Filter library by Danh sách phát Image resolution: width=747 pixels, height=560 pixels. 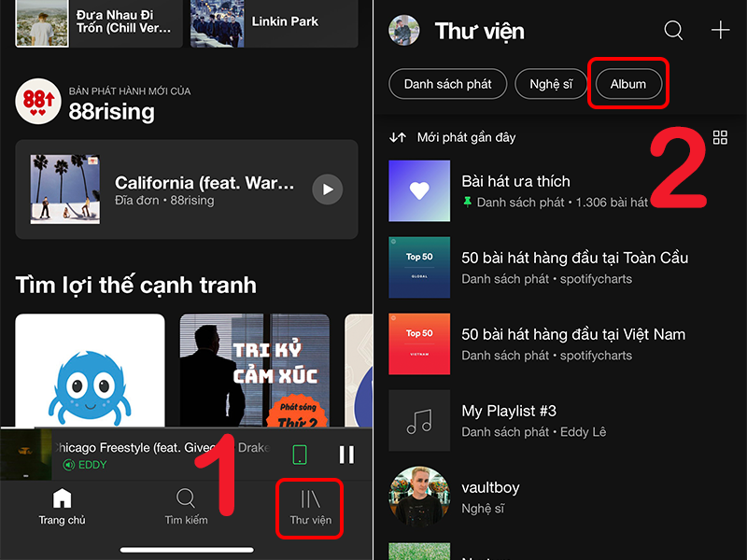click(448, 84)
